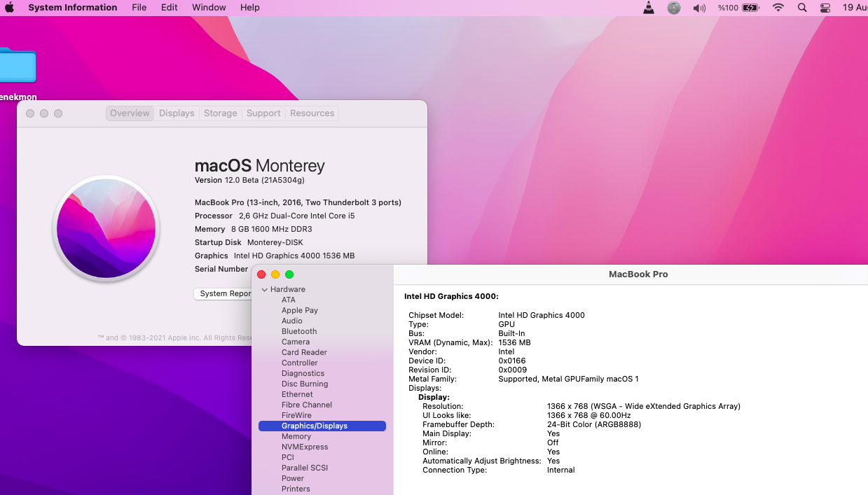The image size is (868, 495).
Task: Open the Window menu
Action: (209, 8)
